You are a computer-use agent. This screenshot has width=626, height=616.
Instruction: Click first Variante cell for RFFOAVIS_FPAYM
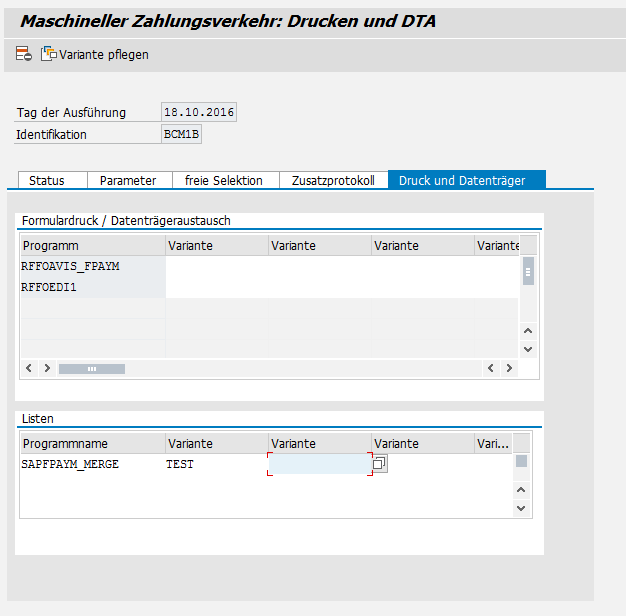(x=216, y=266)
